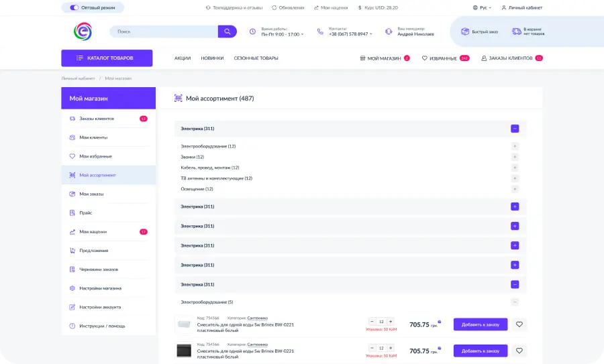Click Личный кабинет breadcrumb
604x364 pixels.
click(x=79, y=78)
